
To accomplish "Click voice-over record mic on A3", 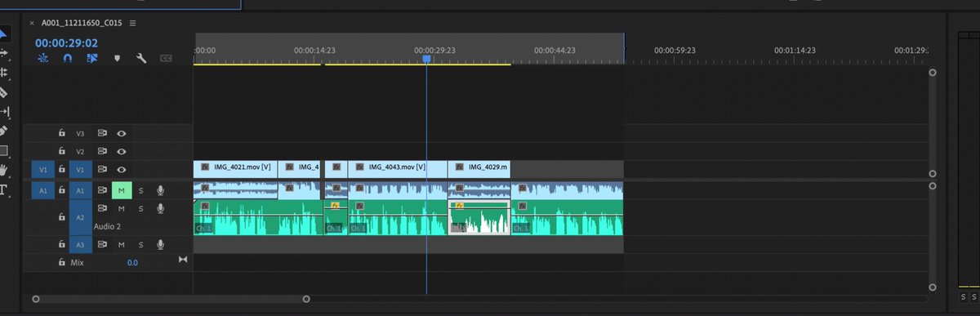I will tap(160, 244).
